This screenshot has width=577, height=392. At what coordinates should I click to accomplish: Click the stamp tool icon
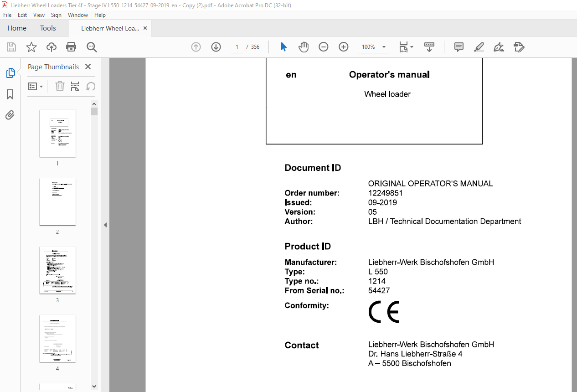[519, 47]
